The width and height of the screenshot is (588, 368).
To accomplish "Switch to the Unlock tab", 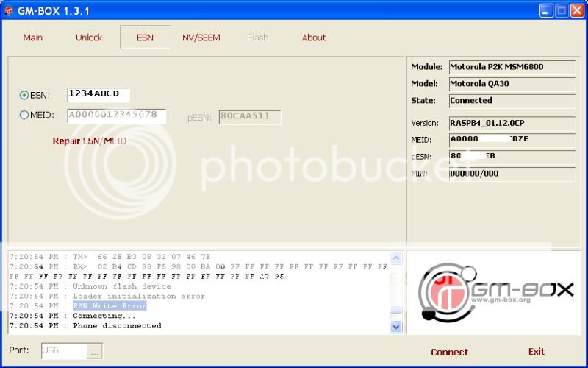I will (x=89, y=38).
